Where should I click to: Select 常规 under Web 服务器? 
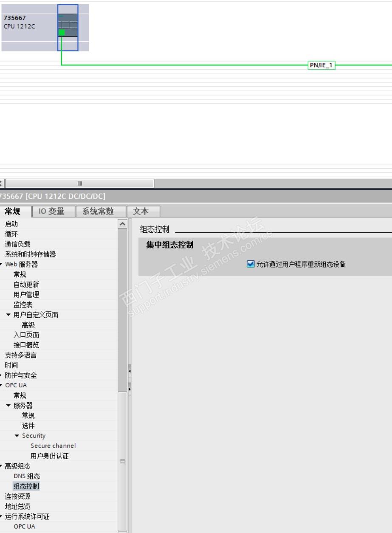point(20,274)
